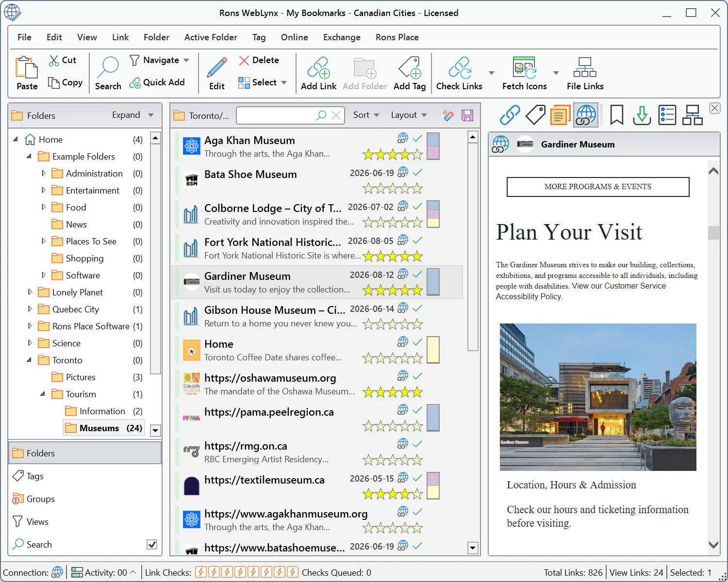Open the Fetch Icons dropdown arrow
The width and height of the screenshot is (728, 582).
click(x=556, y=73)
